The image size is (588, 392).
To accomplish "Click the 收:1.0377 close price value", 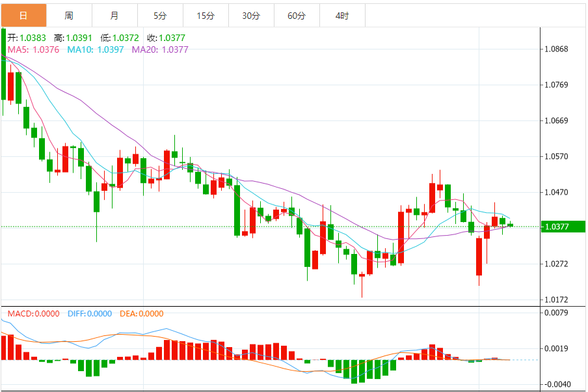I will [166, 38].
